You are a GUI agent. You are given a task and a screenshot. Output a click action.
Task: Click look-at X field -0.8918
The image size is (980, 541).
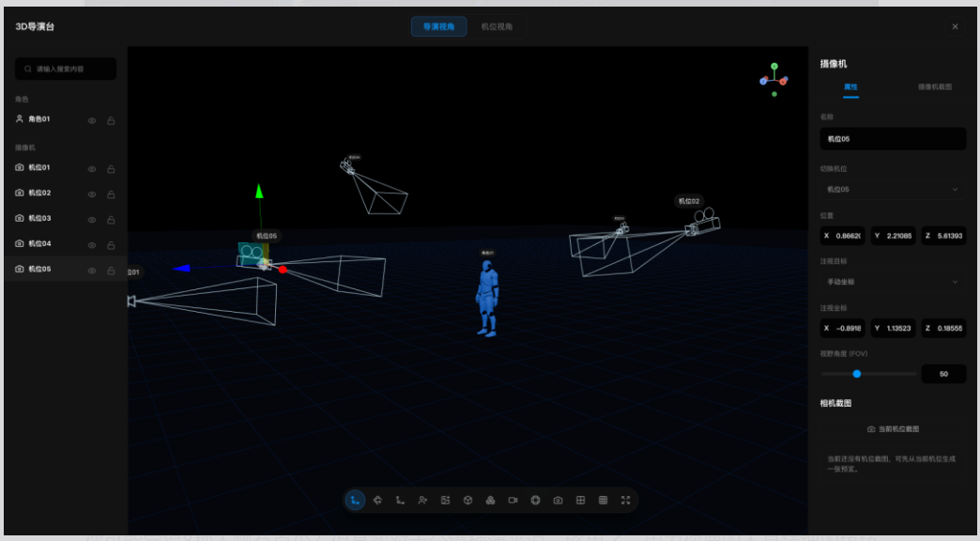point(843,329)
